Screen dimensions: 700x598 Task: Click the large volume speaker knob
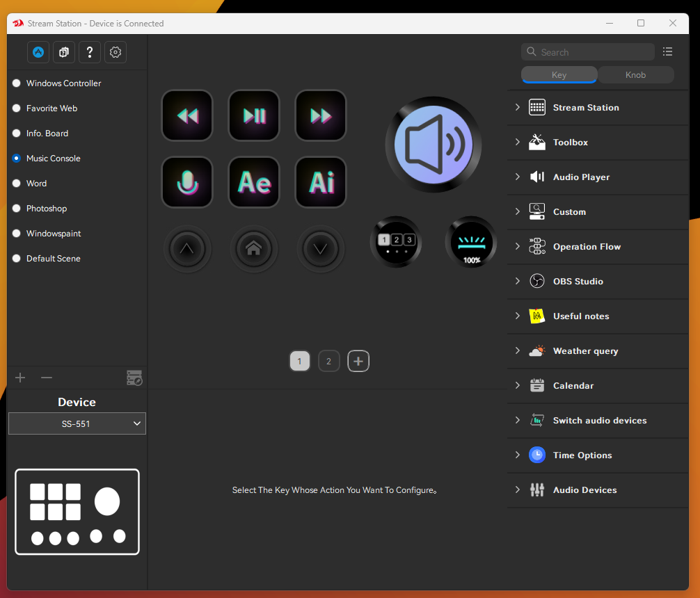pyautogui.click(x=433, y=145)
